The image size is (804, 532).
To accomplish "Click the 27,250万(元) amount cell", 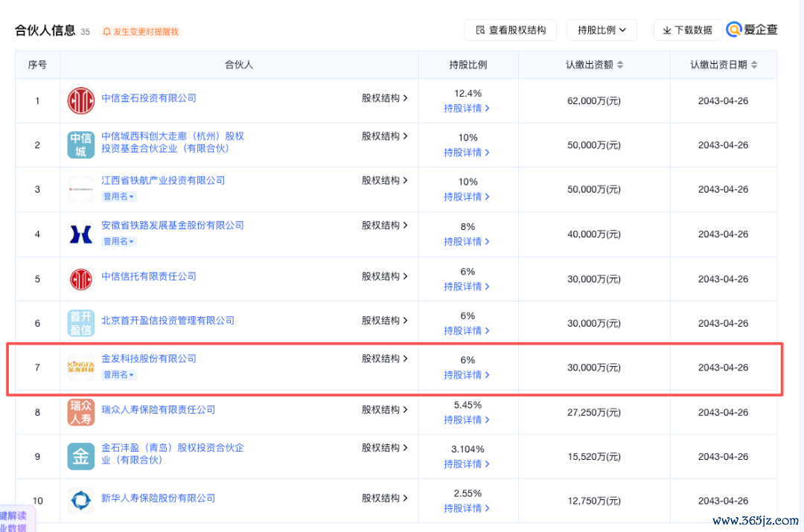I will [594, 413].
